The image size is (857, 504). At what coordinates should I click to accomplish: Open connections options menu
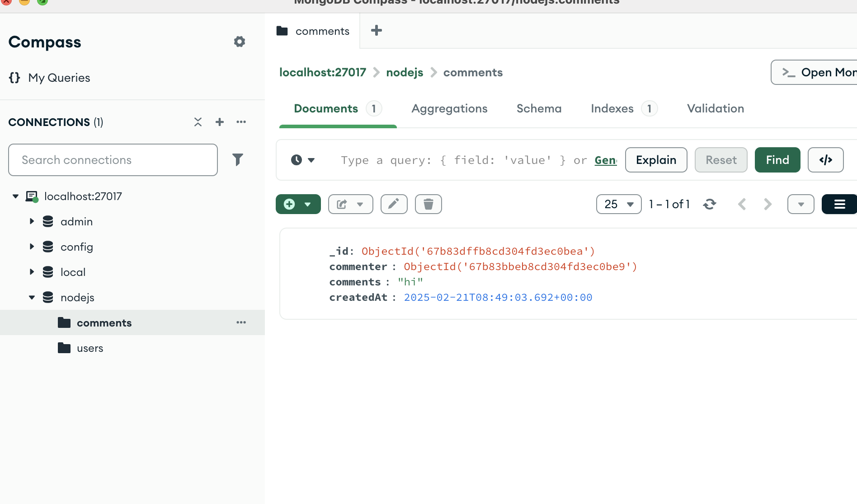(241, 122)
